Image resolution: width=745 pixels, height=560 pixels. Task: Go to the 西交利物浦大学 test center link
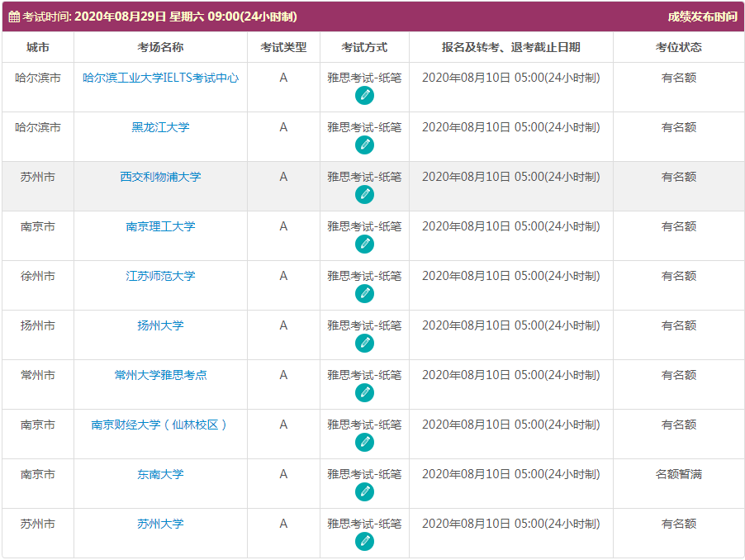click(161, 177)
